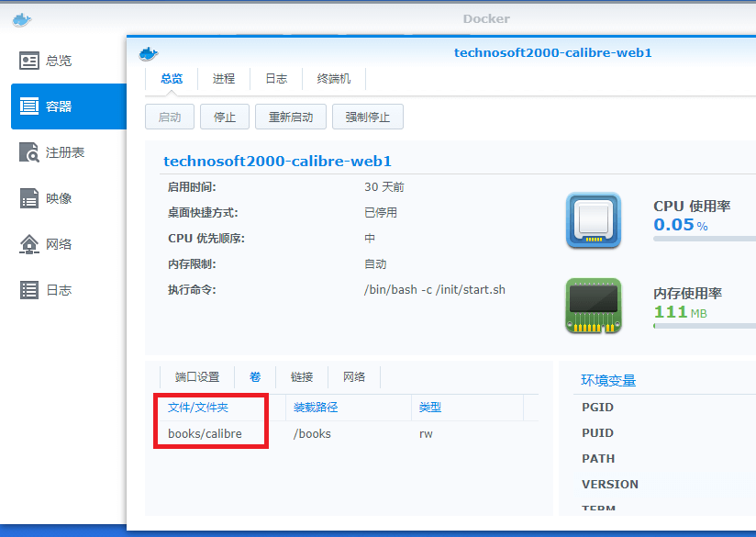
Task: Click the 重新启动 button
Action: tap(291, 117)
